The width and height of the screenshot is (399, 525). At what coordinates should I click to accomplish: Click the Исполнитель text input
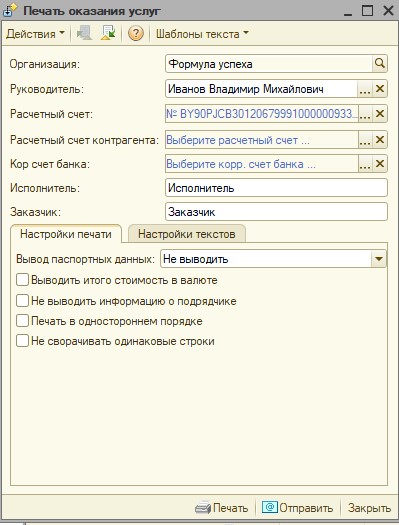coord(276,188)
